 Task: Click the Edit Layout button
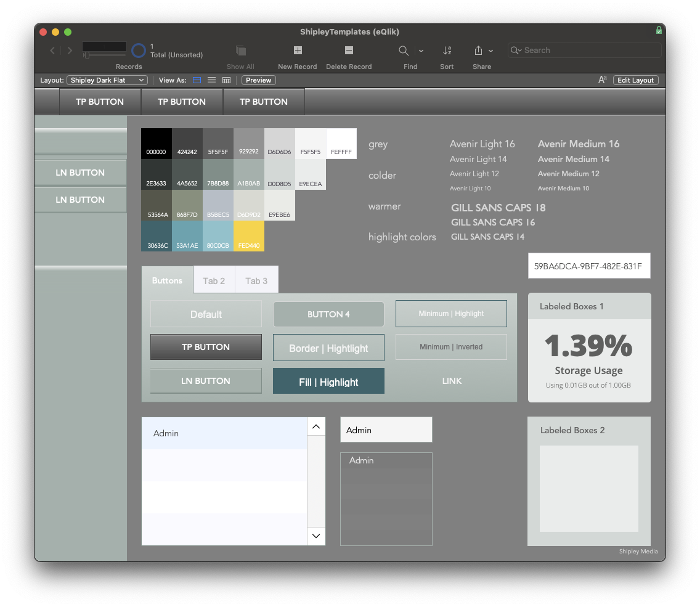[x=635, y=79]
